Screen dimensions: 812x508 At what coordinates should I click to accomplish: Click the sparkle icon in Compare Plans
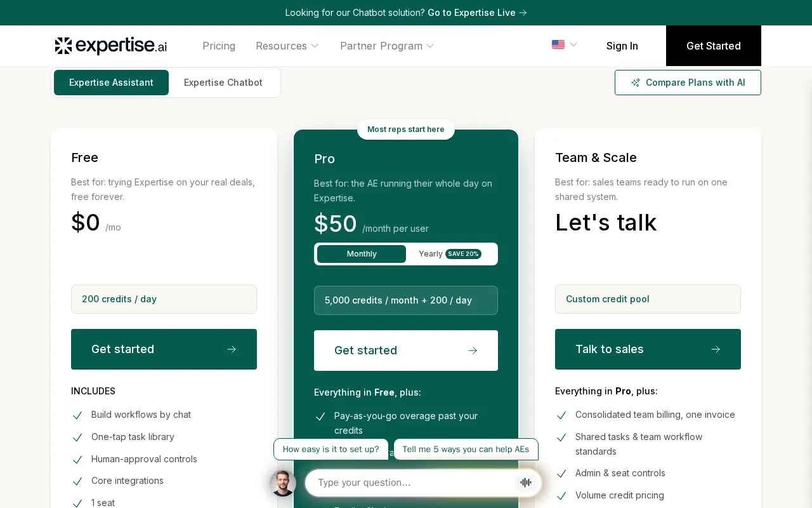[x=636, y=83]
